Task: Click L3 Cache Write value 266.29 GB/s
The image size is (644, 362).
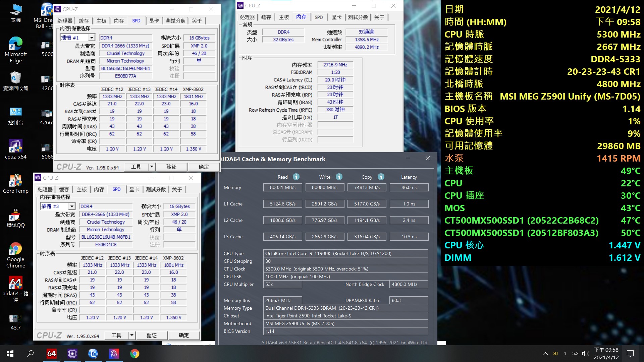Action: click(x=325, y=237)
